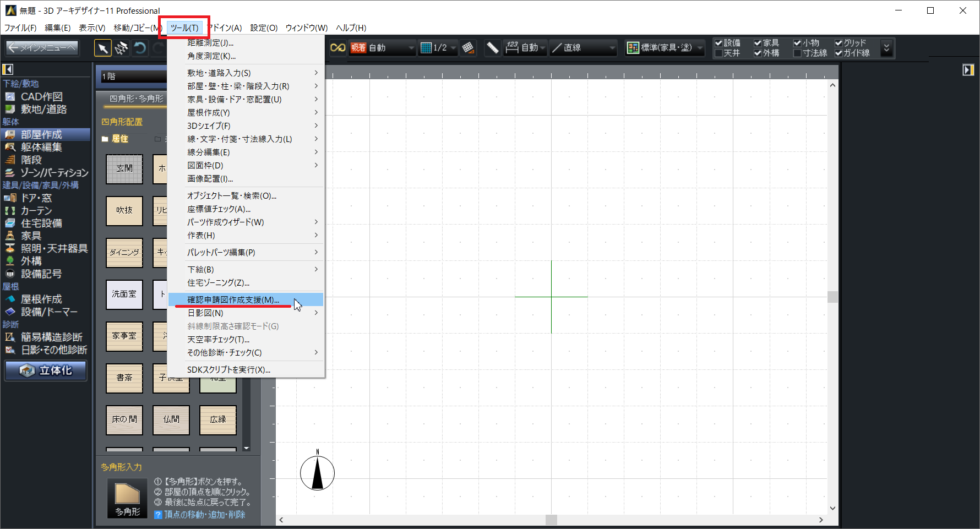Open the 頂点の移動・追加・削除 help link

[x=204, y=515]
